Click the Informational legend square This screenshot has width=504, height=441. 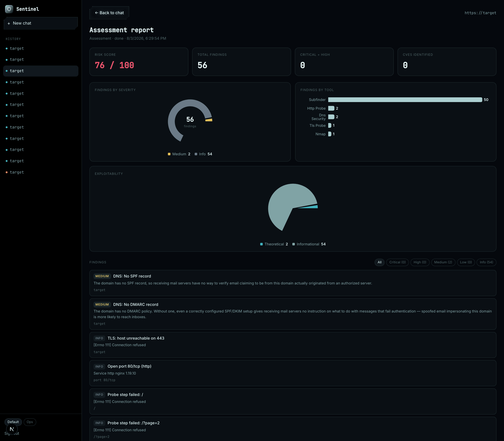(294, 244)
